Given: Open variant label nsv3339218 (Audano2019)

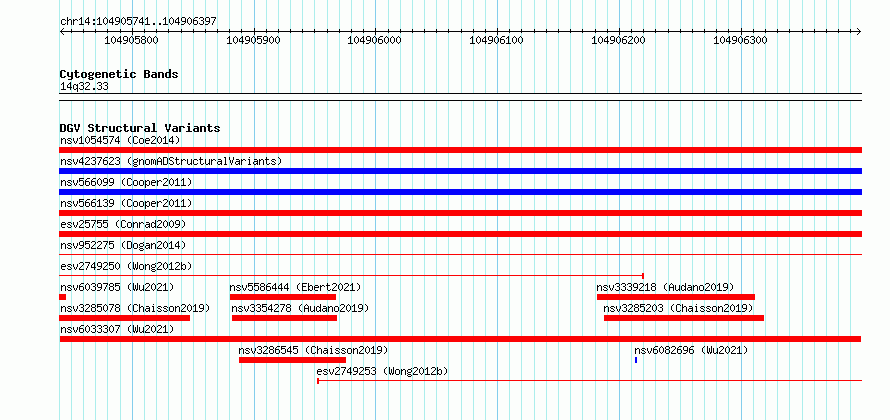Looking at the screenshot, I should coord(665,287).
